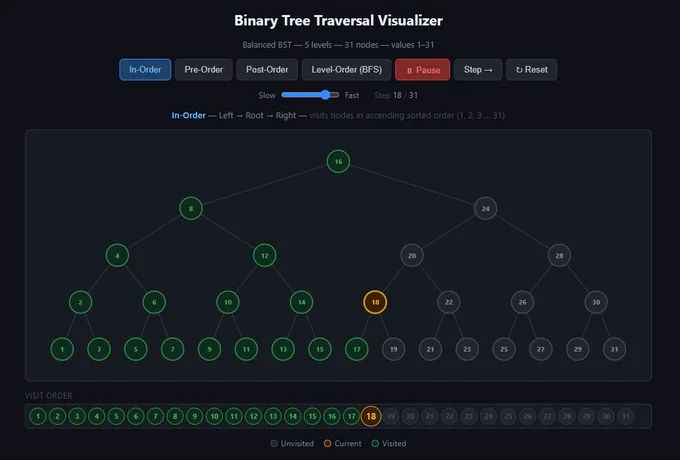The image size is (680, 460).
Task: Click the 'Step 18 / 31' counter
Action: pos(396,95)
